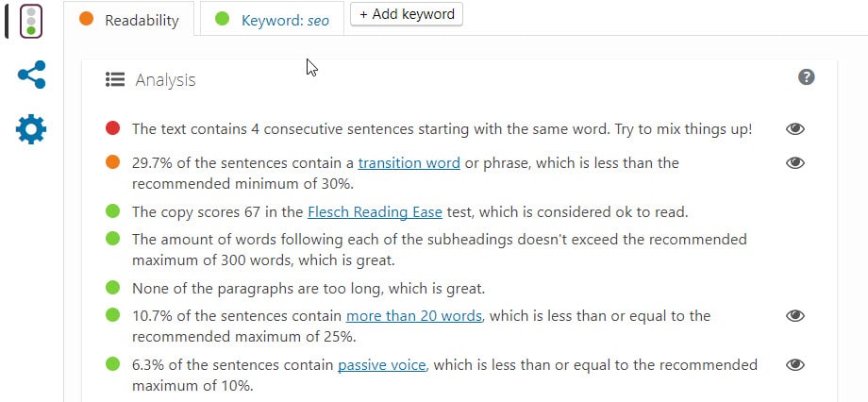Open the social sharing settings icon
Screen dimensions: 868x402
tap(31, 75)
